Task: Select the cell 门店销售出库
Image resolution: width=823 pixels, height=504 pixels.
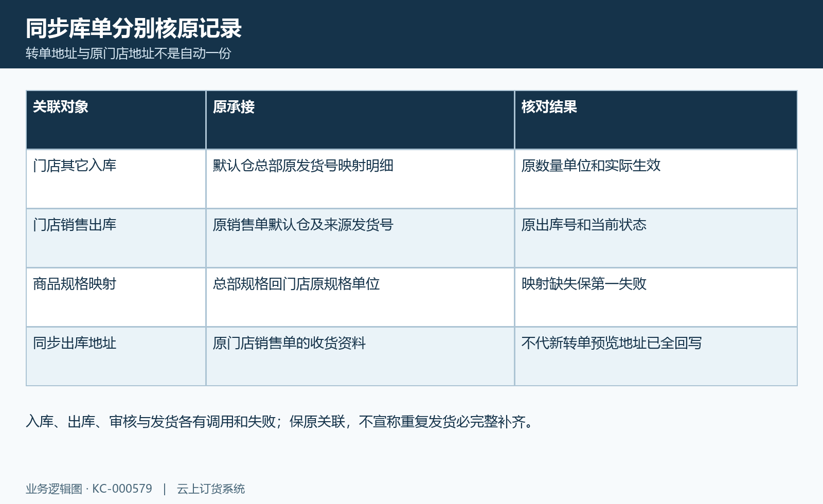Action: click(x=116, y=238)
